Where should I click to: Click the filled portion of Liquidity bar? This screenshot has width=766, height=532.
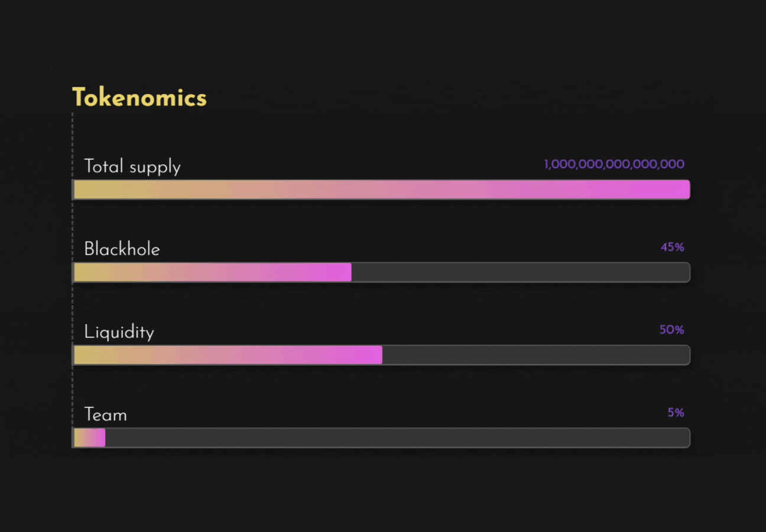228,355
